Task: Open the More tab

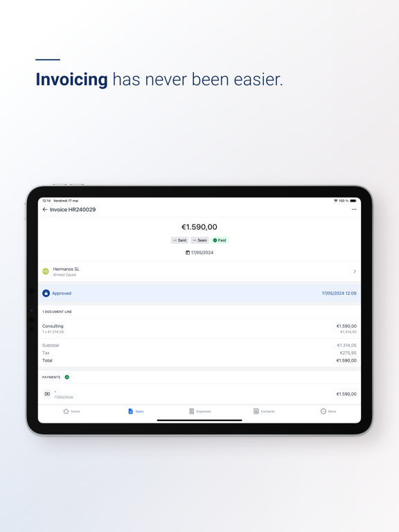Action: [x=328, y=411]
